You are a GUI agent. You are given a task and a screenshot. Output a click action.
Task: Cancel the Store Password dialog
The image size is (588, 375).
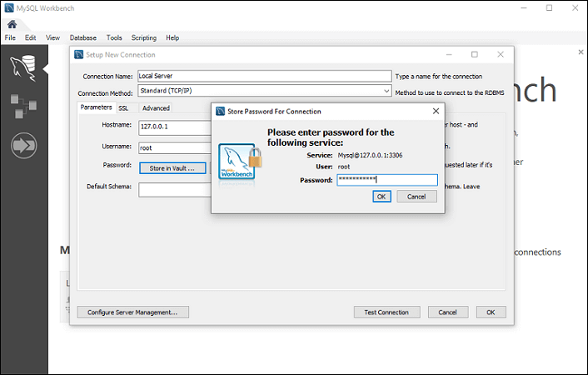[416, 197]
